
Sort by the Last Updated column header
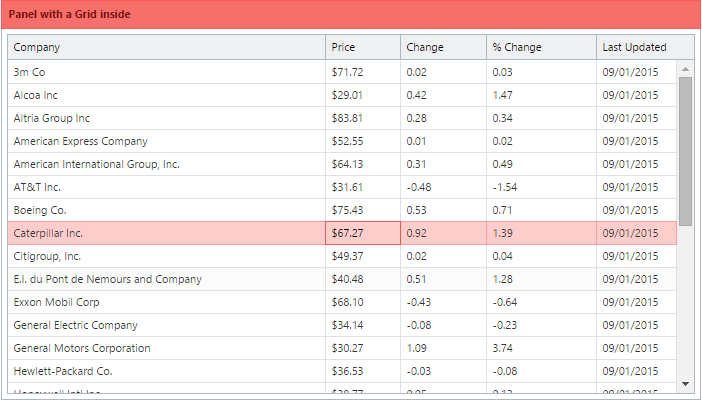[x=645, y=47]
